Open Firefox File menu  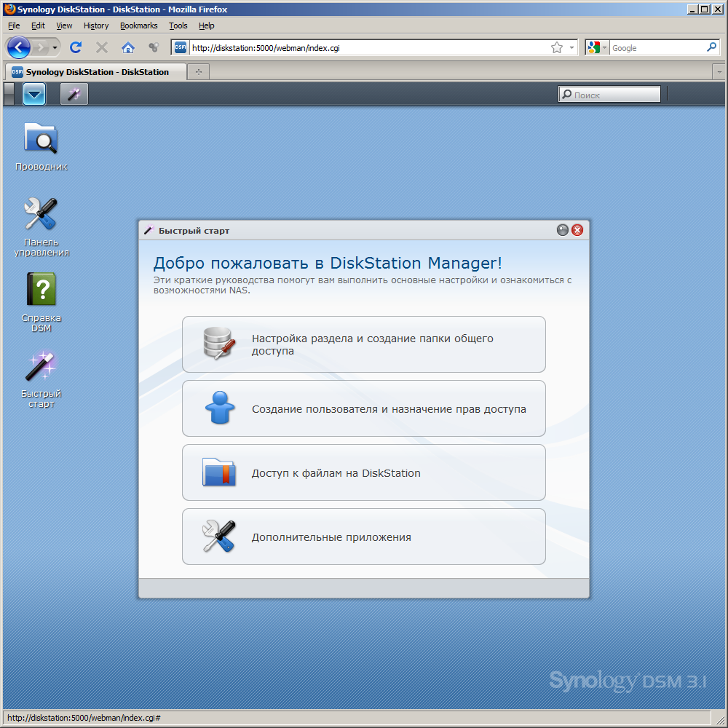[14, 25]
